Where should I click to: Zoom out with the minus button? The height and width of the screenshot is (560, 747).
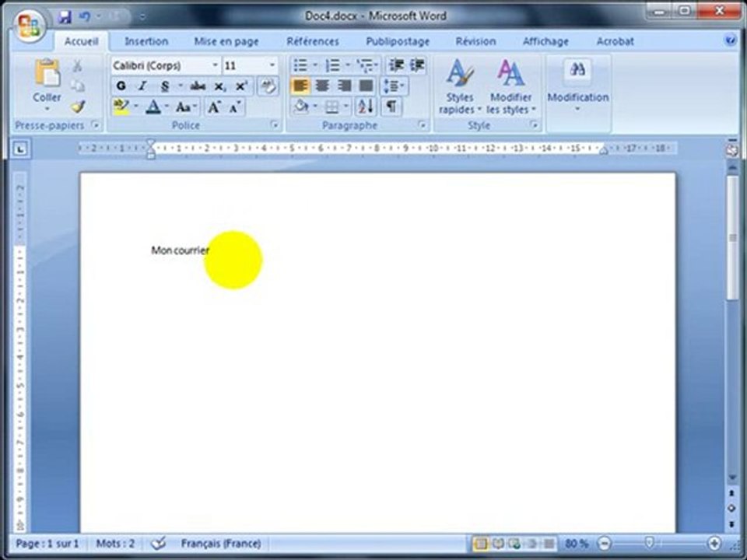604,544
